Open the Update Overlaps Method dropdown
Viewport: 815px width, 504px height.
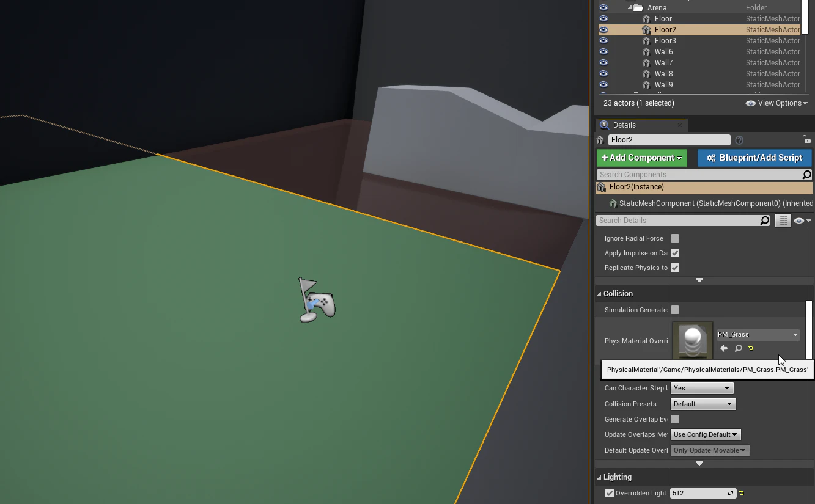coord(706,434)
